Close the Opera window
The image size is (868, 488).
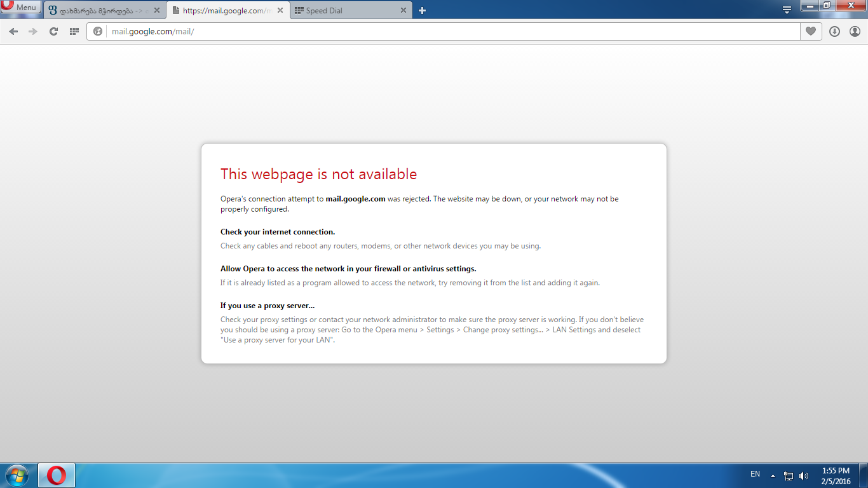tap(850, 6)
